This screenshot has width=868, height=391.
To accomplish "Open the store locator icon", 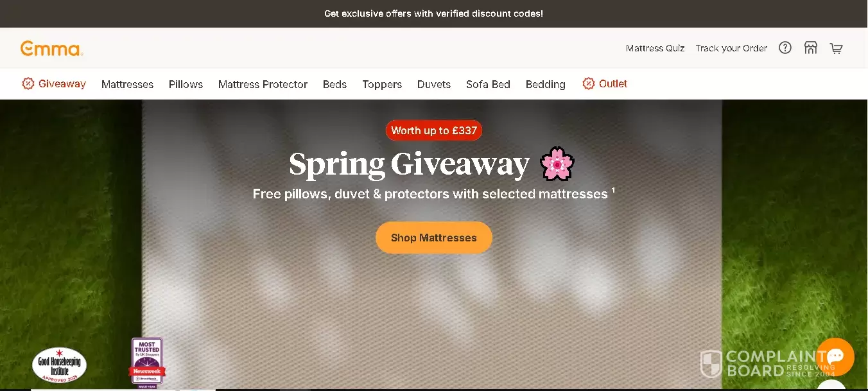I will click(x=811, y=48).
